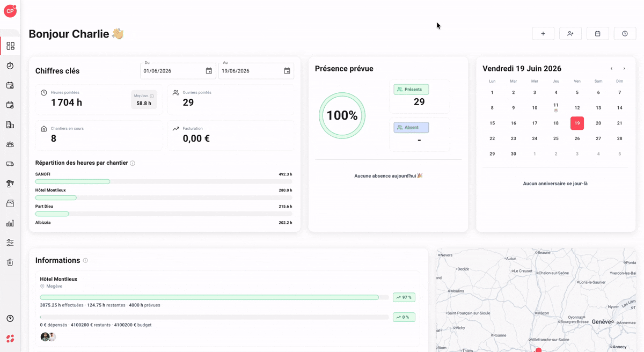Open the wallet sidebar icon

pos(10,203)
